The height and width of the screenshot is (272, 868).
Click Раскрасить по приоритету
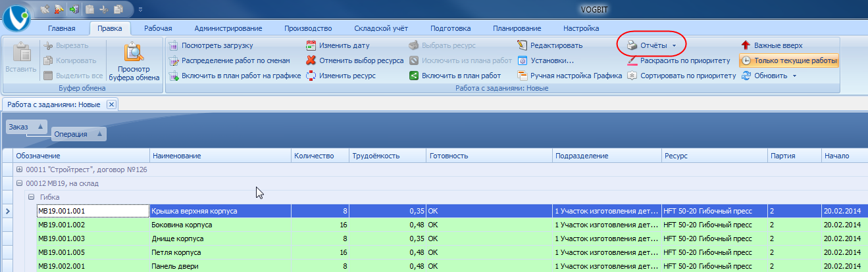(x=678, y=60)
